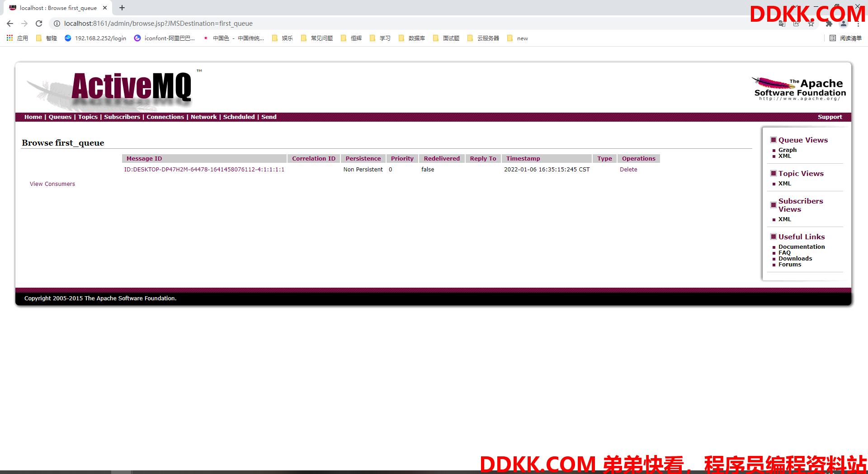Go back to the previous page

(10, 24)
